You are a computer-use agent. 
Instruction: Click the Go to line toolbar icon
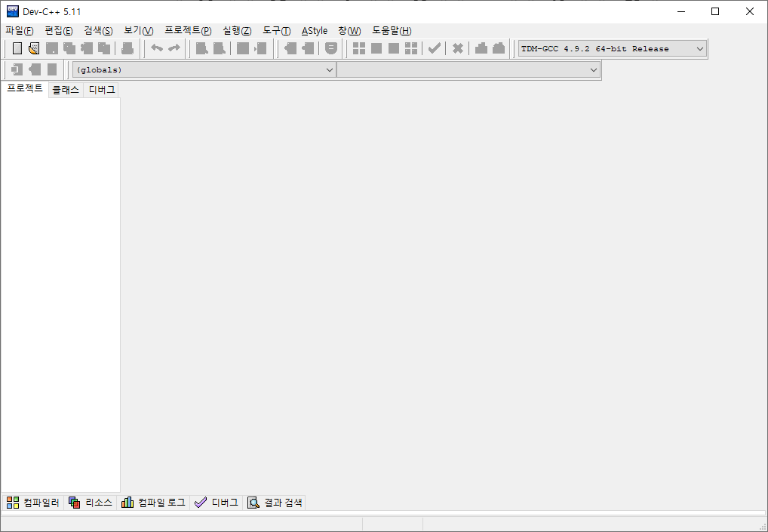point(260,48)
